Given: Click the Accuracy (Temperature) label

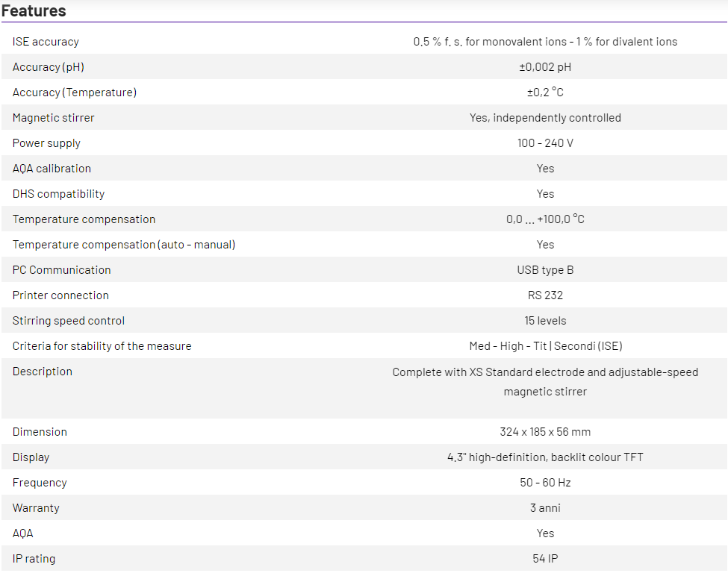Looking at the screenshot, I should click(x=75, y=93).
